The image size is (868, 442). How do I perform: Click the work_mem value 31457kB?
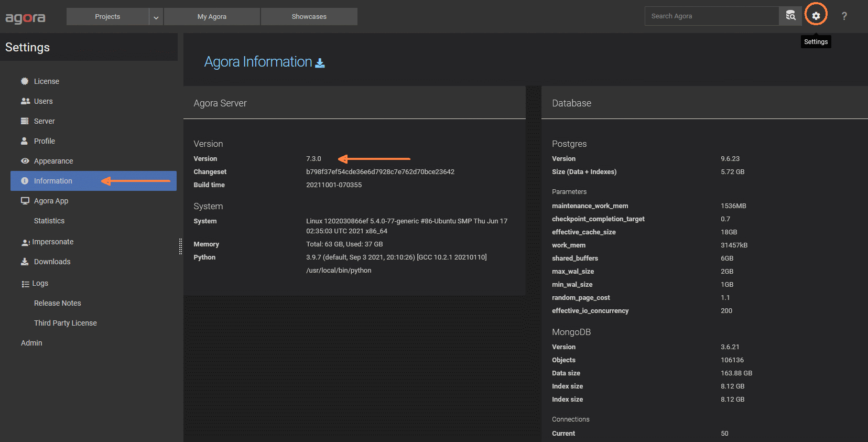pyautogui.click(x=734, y=245)
